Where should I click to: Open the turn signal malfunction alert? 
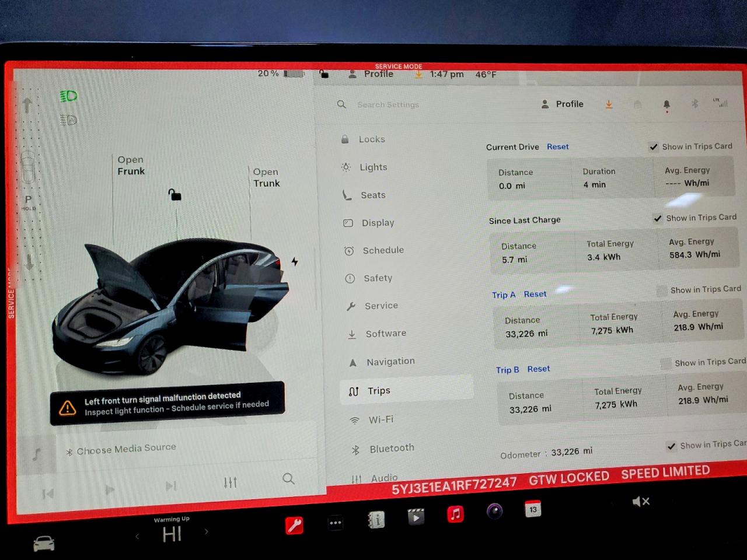coord(167,403)
